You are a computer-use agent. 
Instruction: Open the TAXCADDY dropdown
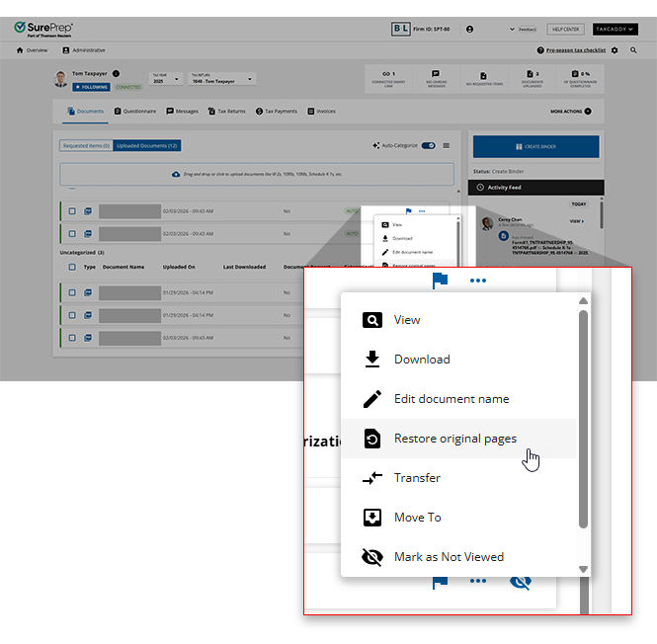pyautogui.click(x=615, y=30)
